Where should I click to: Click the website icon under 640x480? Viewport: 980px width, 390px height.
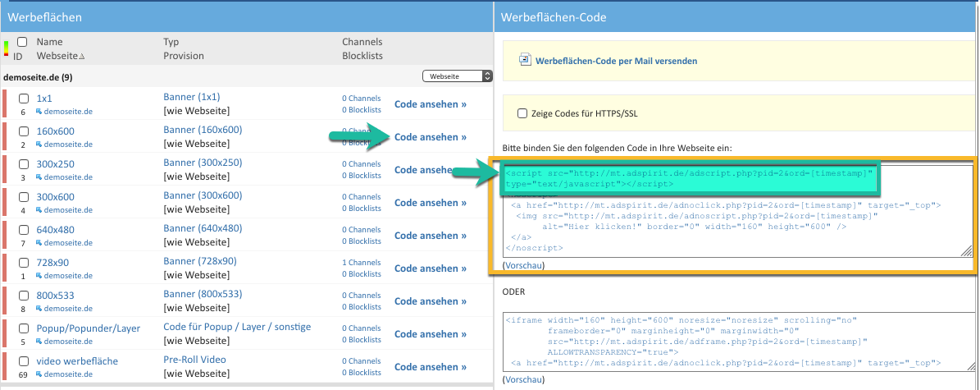[x=39, y=243]
